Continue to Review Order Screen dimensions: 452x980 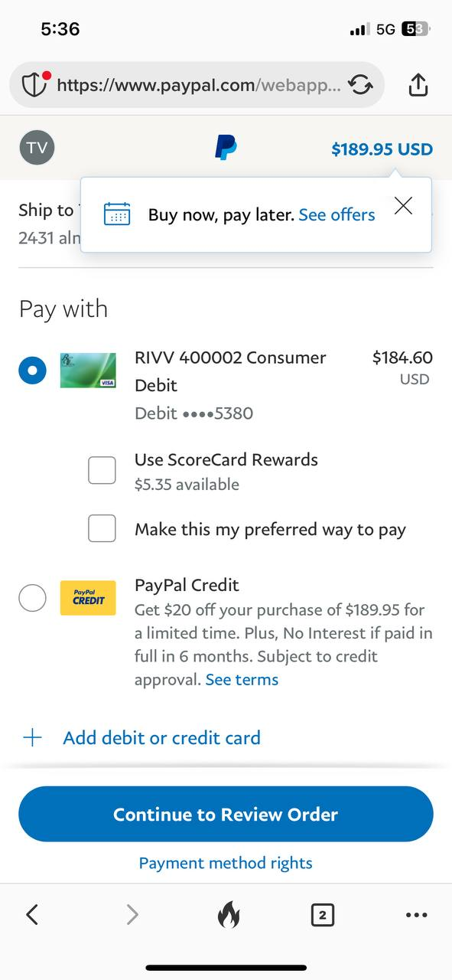click(226, 814)
